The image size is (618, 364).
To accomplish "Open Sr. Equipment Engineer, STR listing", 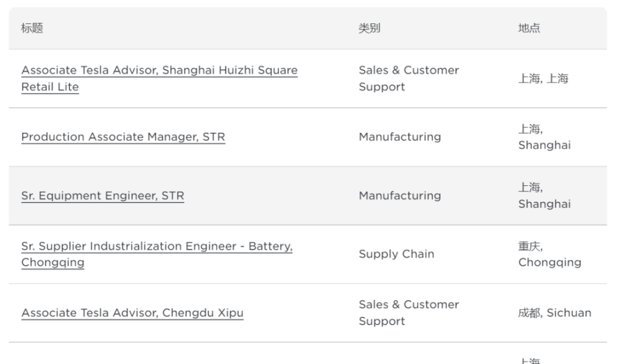I will (x=103, y=196).
